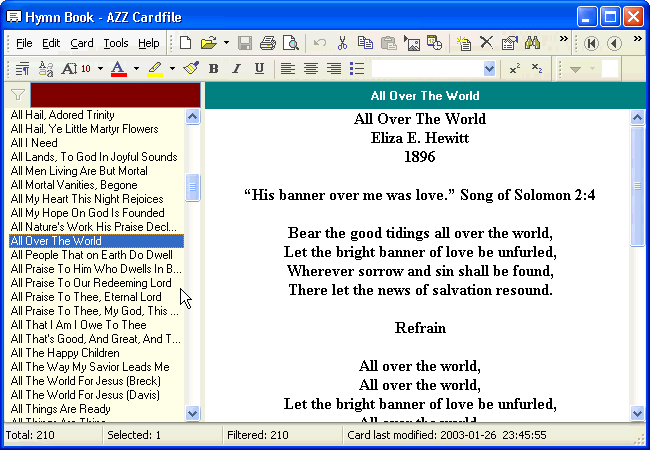Image resolution: width=650 pixels, height=450 pixels.
Task: Add a new card with the sparkle icon
Action: click(463, 43)
